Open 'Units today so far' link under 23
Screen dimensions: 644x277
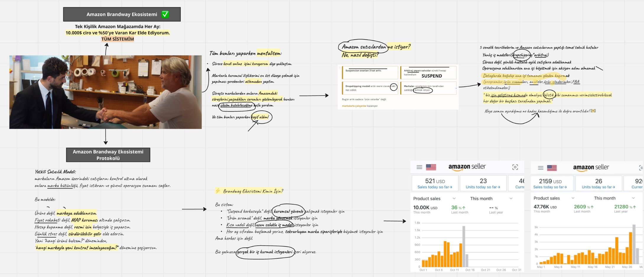click(483, 187)
